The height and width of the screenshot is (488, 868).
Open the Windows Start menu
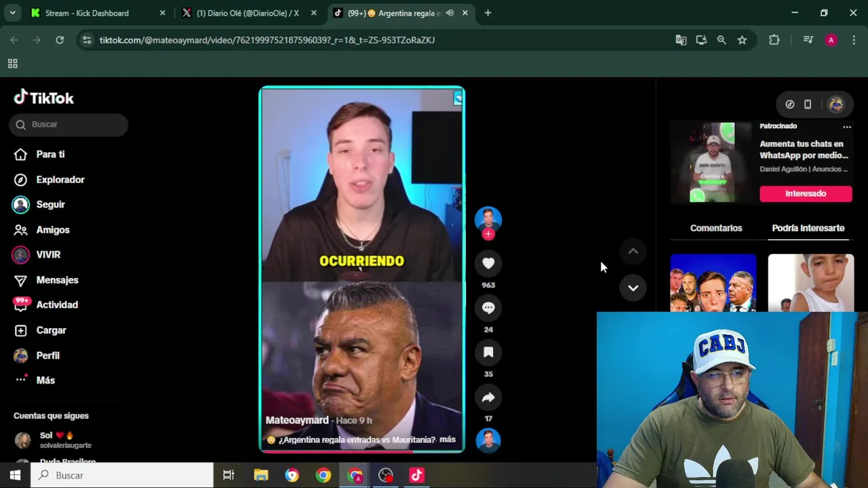click(15, 475)
